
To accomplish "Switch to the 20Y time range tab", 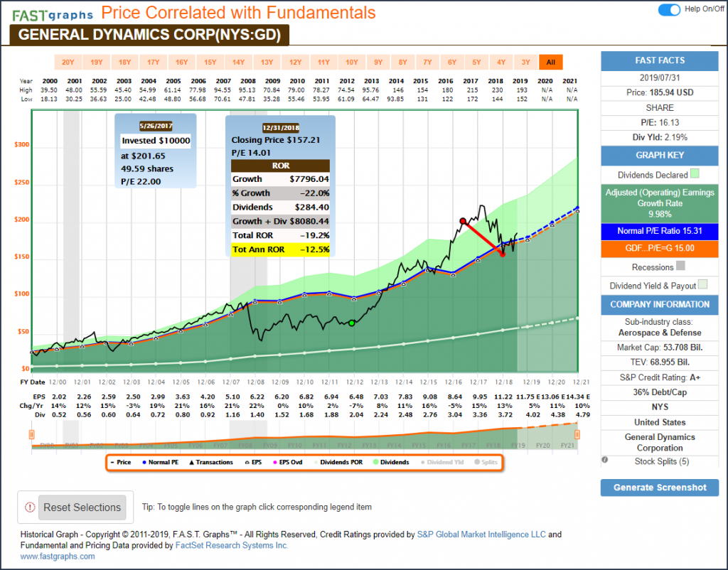I will pyautogui.click(x=68, y=62).
